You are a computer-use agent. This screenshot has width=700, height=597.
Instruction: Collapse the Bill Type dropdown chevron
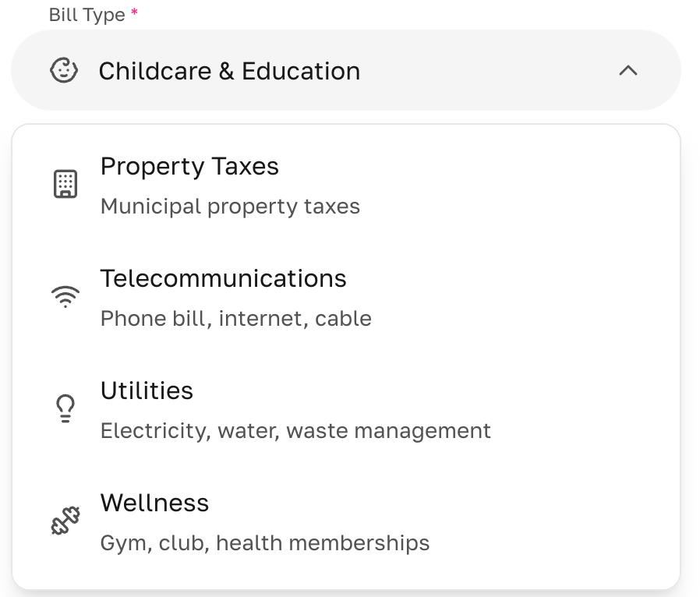tap(628, 70)
